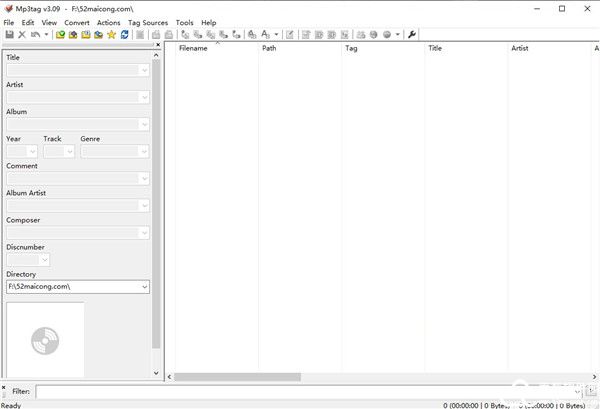Click the cover art placeholder disc
600x409 pixels.
45,341
